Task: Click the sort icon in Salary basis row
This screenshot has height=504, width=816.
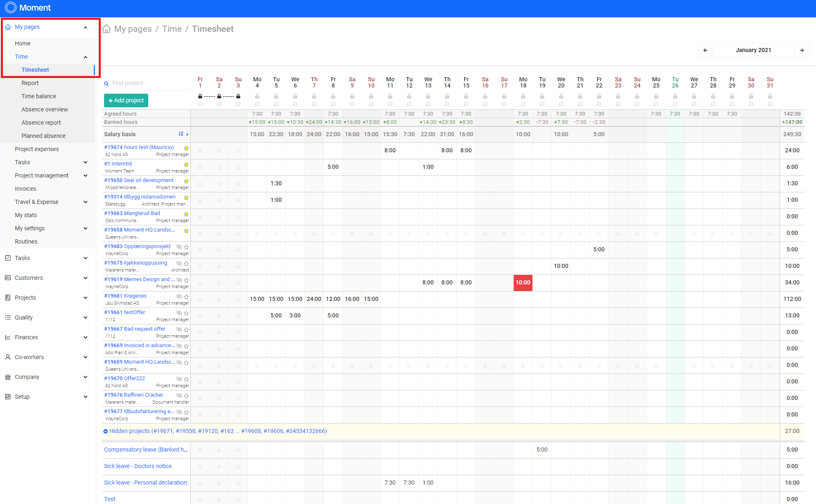Action: click(x=180, y=134)
